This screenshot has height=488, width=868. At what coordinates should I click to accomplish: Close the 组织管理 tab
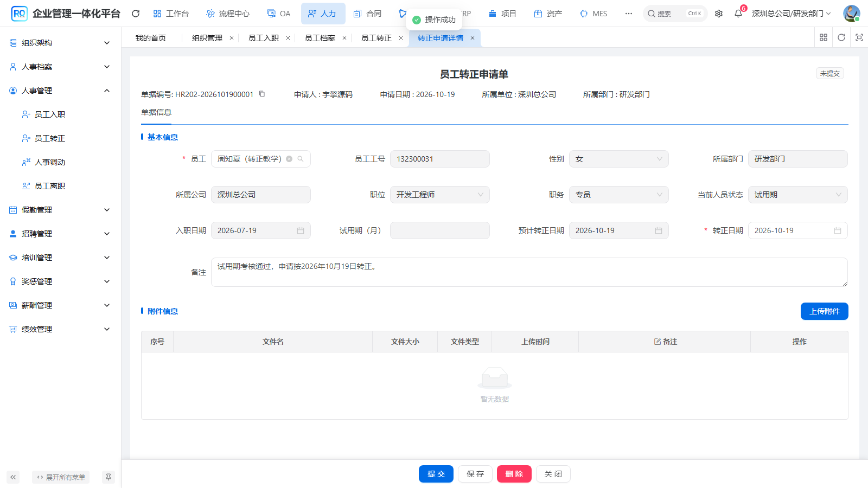coord(232,38)
